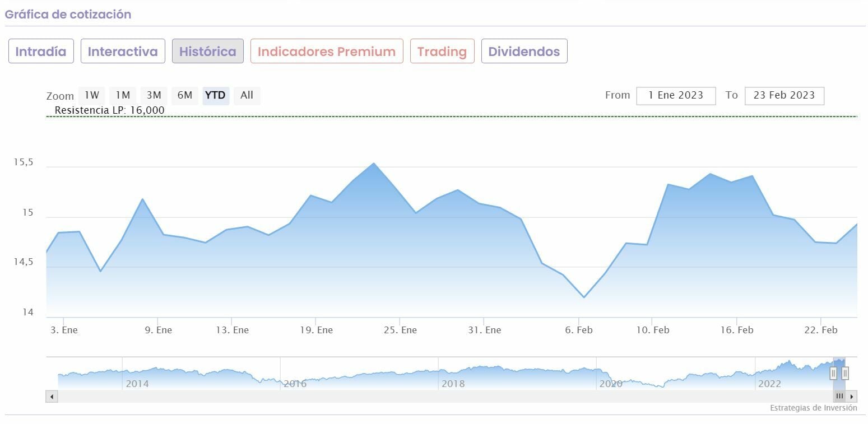Choose the 6M zoom range

click(x=185, y=95)
